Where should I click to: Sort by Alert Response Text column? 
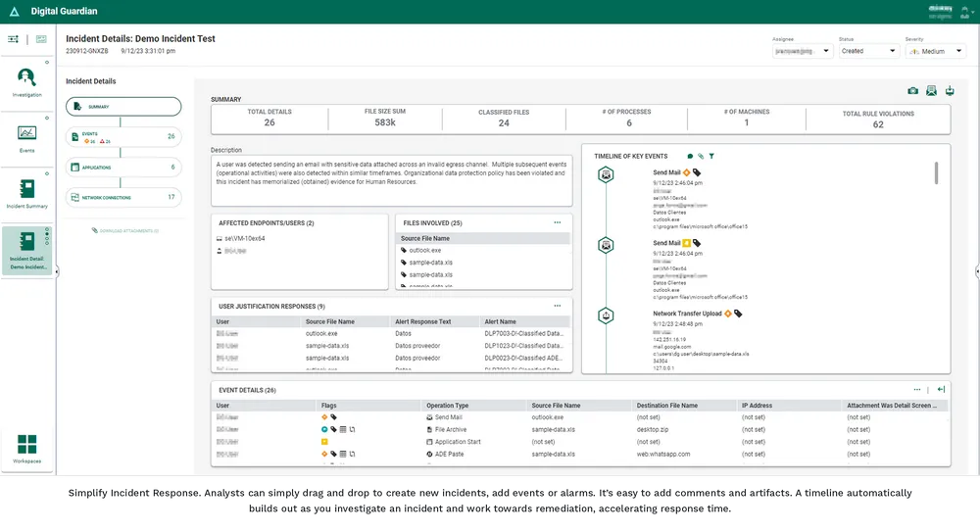(x=423, y=321)
